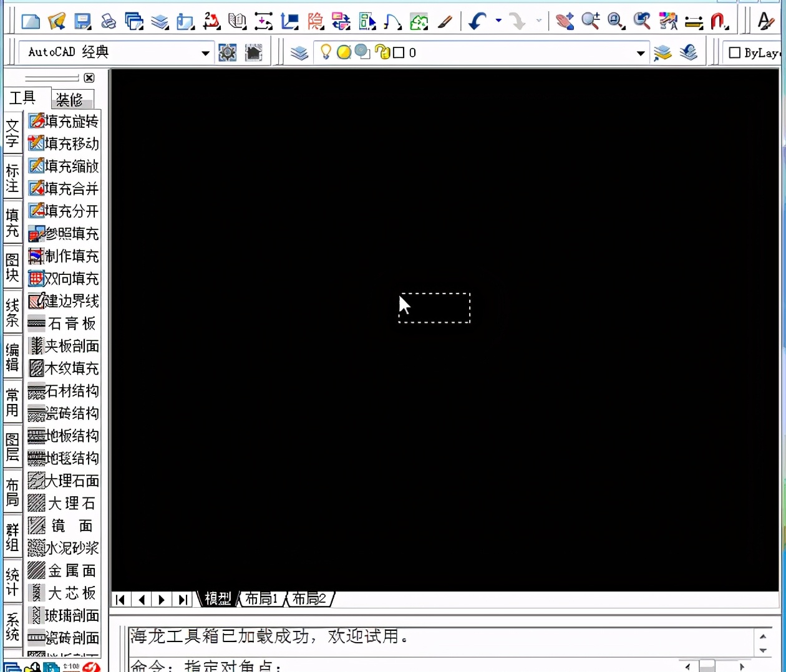This screenshot has width=786, height=672.
Task: Click the New drawing icon
Action: (31, 22)
